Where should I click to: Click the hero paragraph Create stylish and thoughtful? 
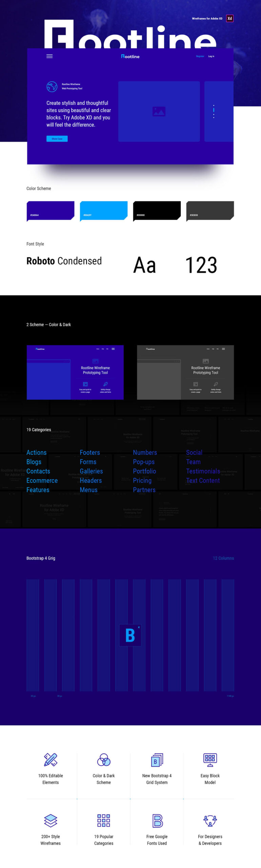pos(79,114)
